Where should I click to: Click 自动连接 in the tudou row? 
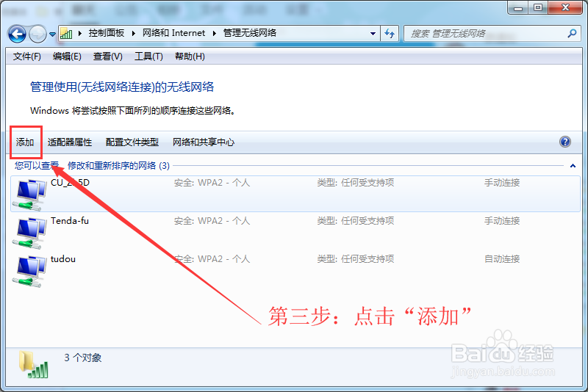pos(502,259)
